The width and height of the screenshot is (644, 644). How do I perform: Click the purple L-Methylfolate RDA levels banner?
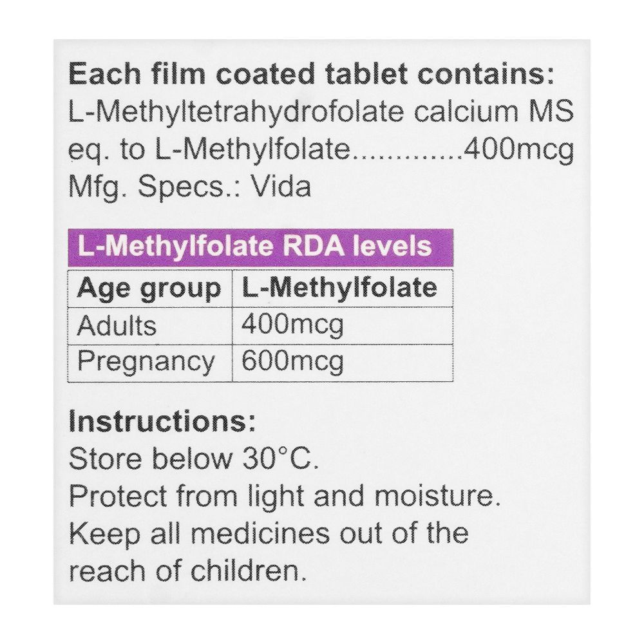[260, 248]
